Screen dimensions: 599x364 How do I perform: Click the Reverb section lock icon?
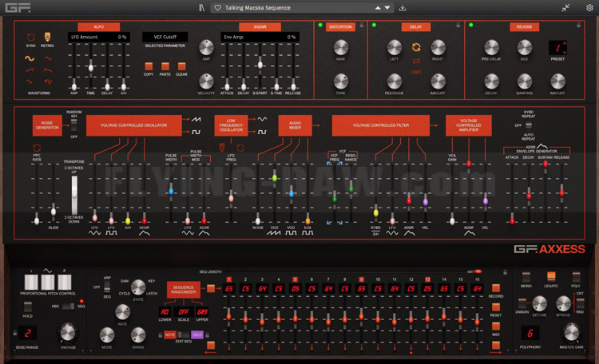pos(578,26)
